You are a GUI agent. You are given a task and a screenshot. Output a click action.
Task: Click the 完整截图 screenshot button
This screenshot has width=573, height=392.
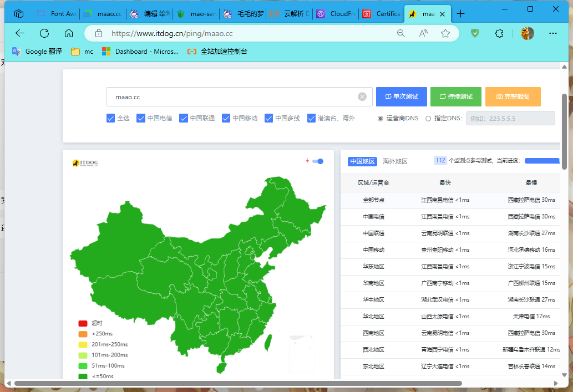(513, 96)
